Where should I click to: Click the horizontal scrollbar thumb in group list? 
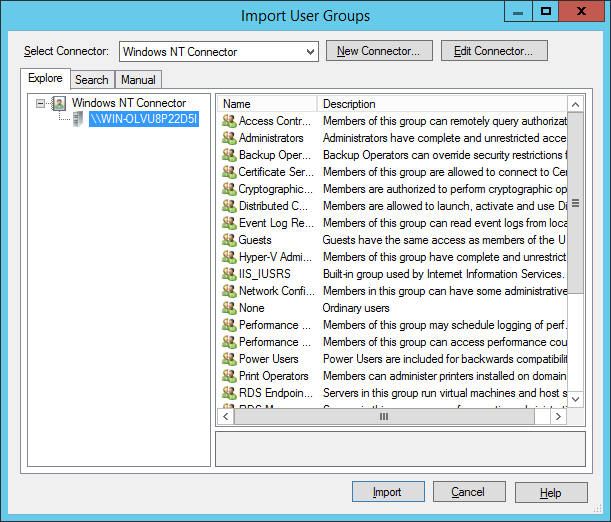382,416
